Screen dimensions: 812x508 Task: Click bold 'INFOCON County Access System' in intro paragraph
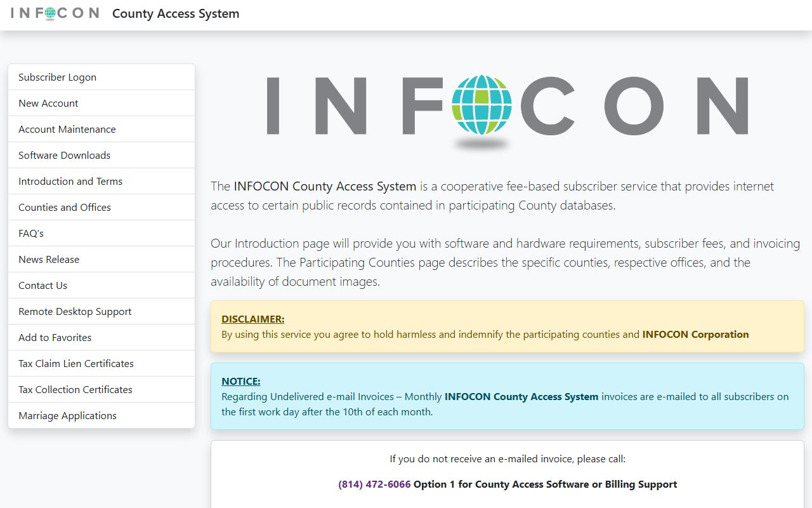[x=325, y=186]
